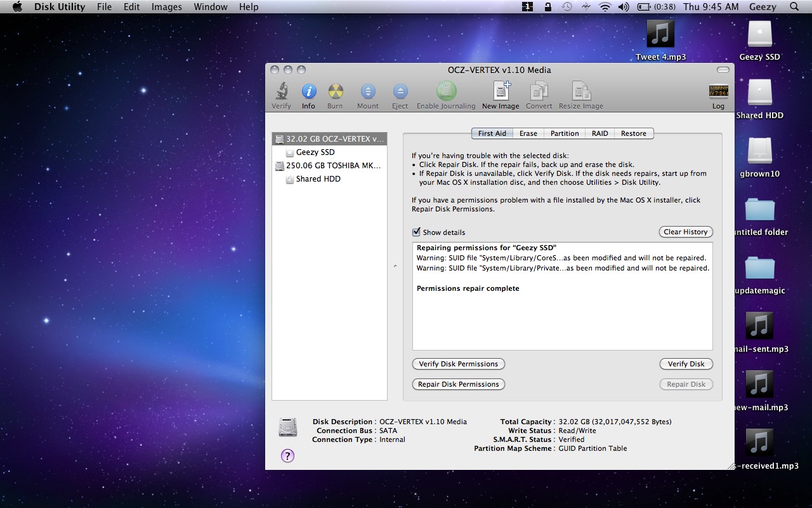
Task: Open the Edit menu
Action: (132, 7)
